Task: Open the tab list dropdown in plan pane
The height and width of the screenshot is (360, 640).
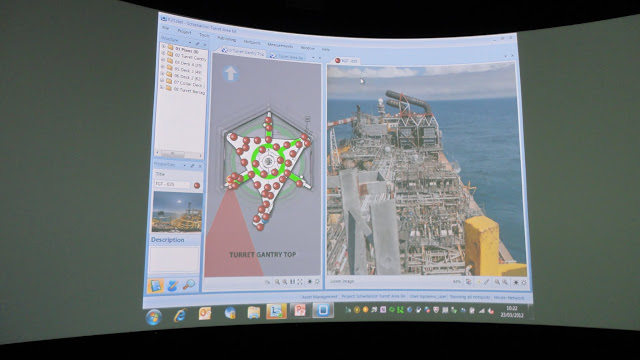Action: point(313,58)
